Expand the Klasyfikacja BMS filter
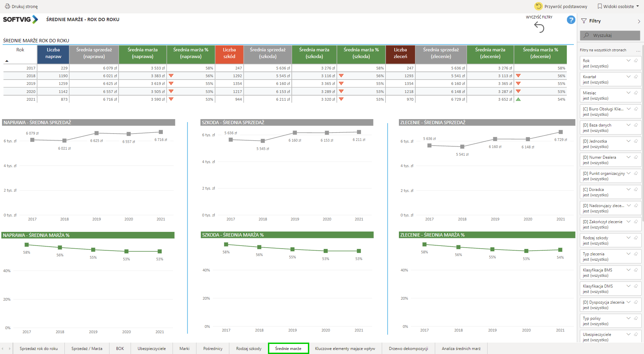644x354 pixels. 628,270
